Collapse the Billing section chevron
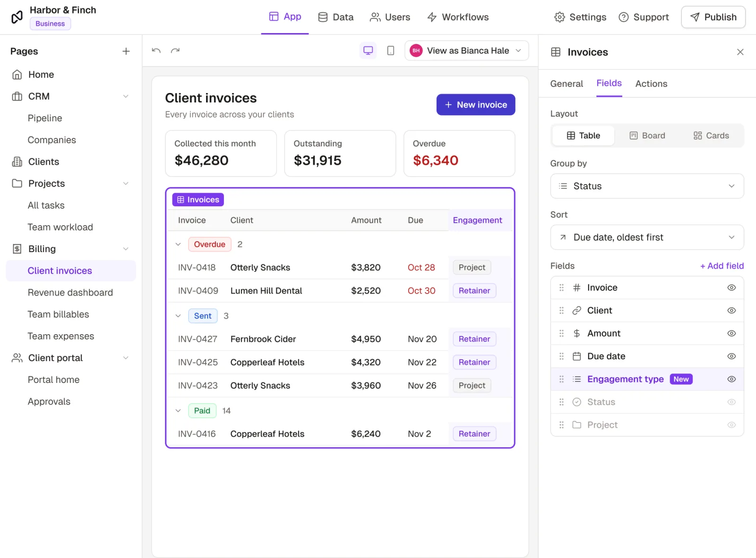Viewport: 756px width, 558px height. click(x=126, y=249)
